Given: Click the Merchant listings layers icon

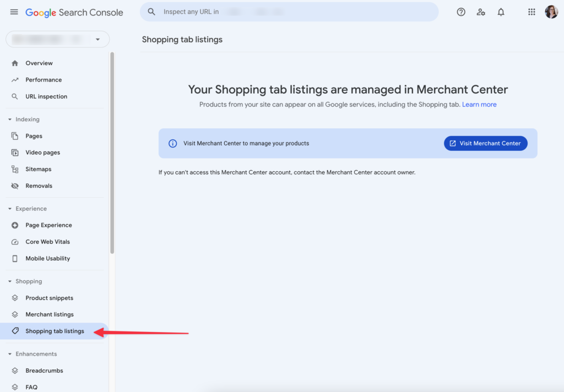Looking at the screenshot, I should point(15,314).
